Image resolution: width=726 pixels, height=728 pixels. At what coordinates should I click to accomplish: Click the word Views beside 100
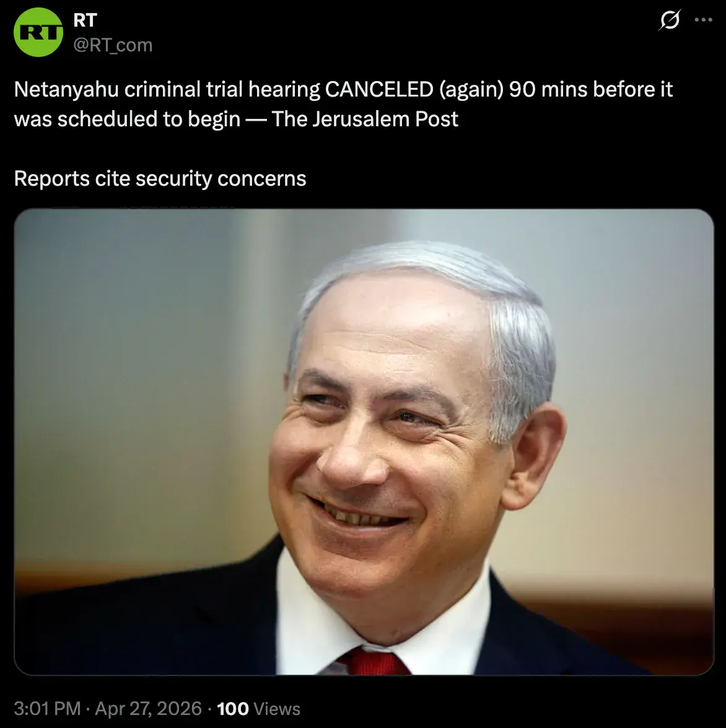click(277, 708)
